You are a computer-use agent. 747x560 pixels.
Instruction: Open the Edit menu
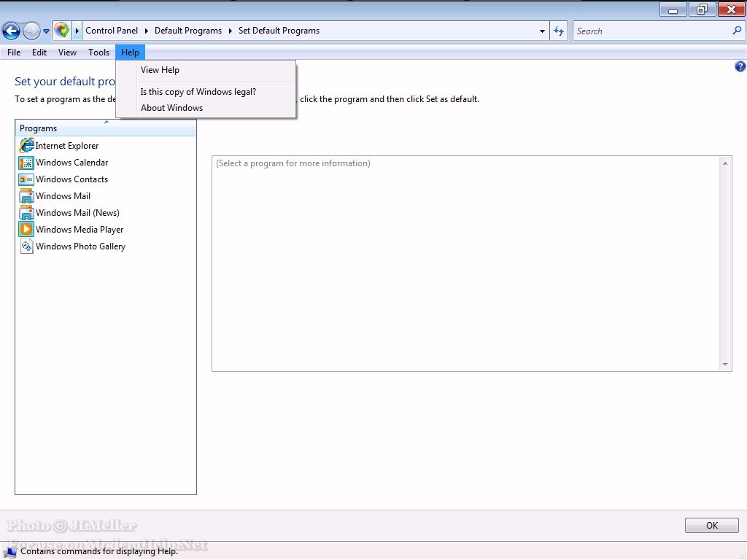pyautogui.click(x=39, y=52)
